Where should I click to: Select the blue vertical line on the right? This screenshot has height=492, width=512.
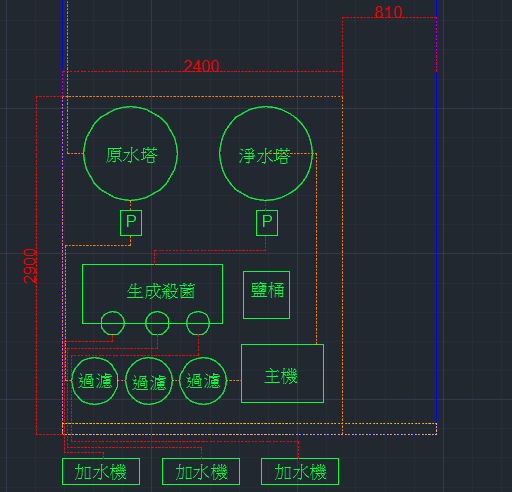tap(437, 213)
